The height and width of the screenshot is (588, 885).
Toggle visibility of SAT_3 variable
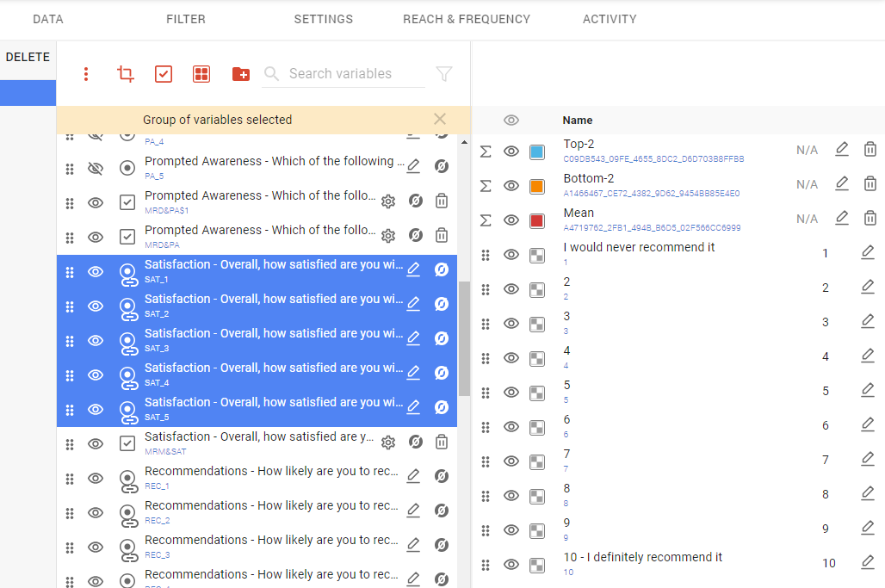[96, 340]
